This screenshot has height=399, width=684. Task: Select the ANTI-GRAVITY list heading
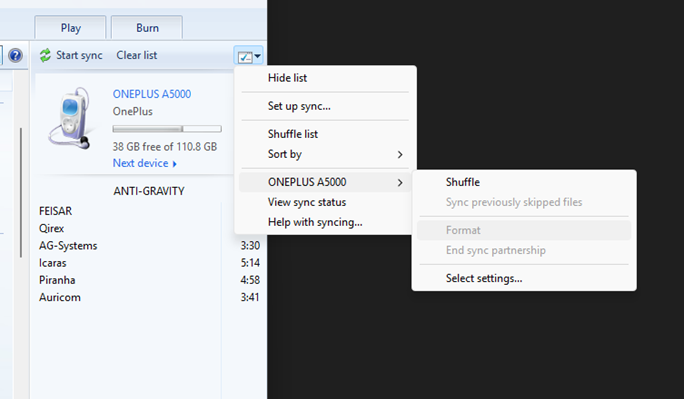[149, 191]
